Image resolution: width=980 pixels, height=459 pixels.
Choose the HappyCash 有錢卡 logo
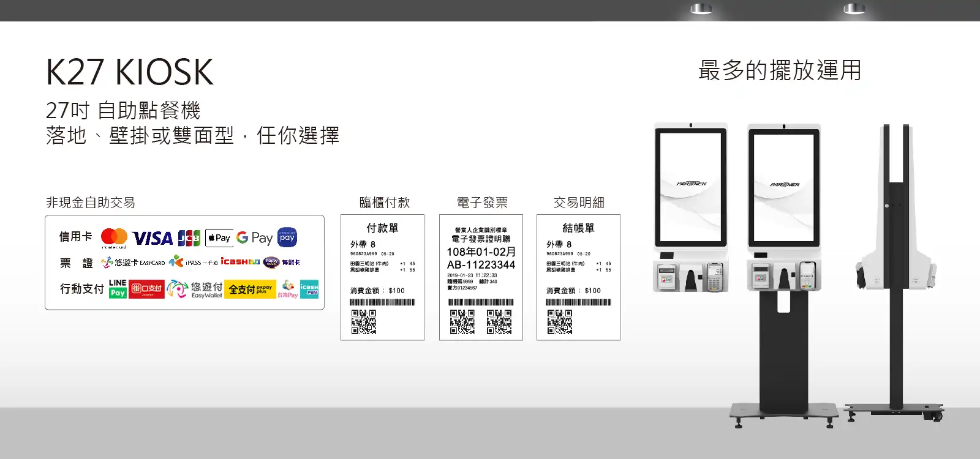point(282,262)
